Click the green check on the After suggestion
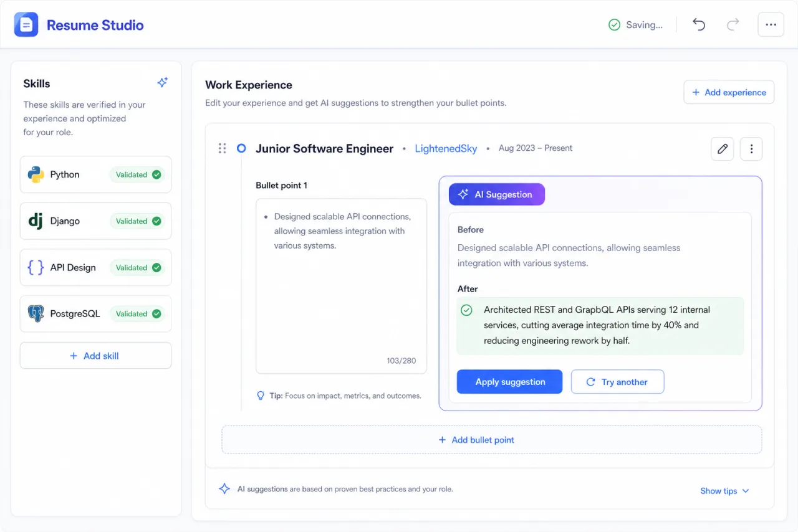798x532 pixels. tap(466, 310)
